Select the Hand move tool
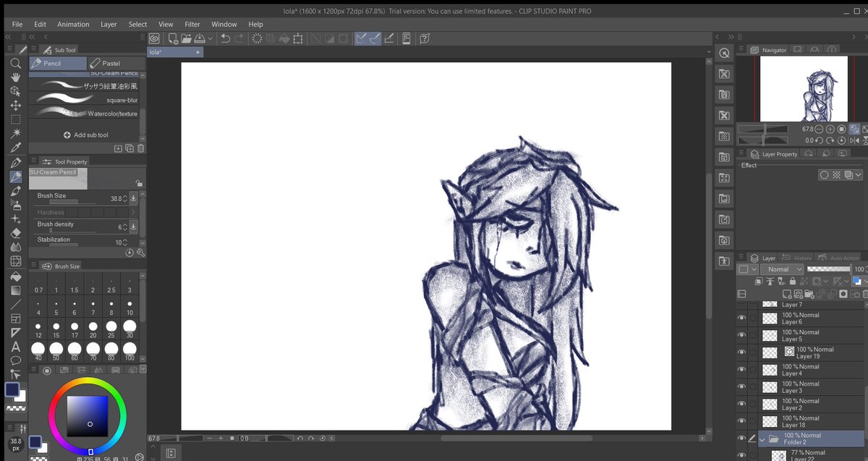The width and height of the screenshot is (868, 461). (x=15, y=77)
